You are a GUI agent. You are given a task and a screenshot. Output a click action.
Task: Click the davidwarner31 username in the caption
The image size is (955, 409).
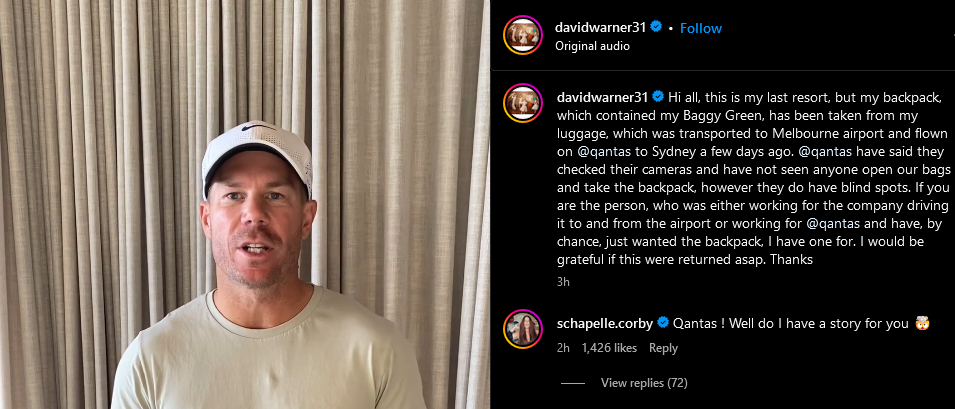(602, 97)
